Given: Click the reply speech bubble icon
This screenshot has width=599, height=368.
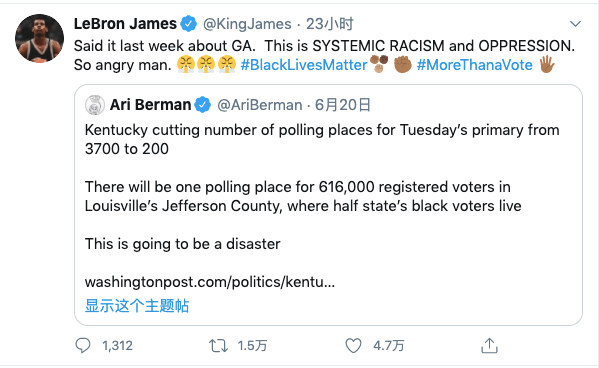Looking at the screenshot, I should click(83, 345).
